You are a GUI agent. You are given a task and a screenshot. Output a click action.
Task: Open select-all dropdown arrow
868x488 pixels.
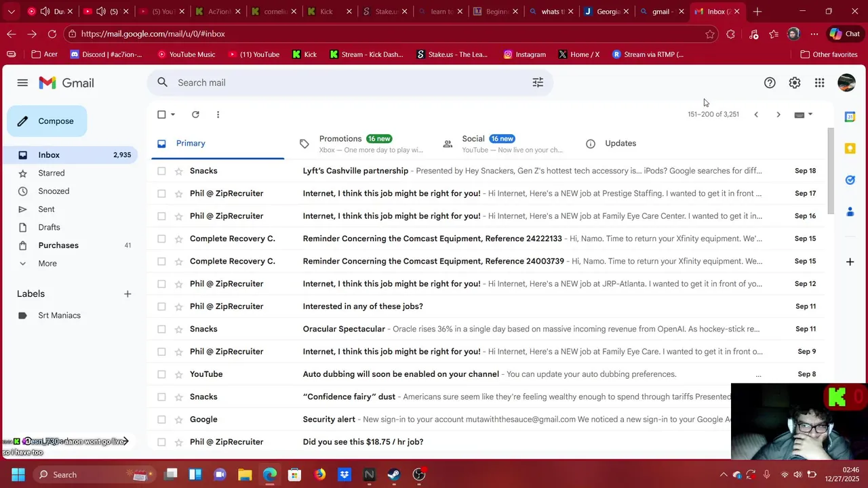tap(173, 115)
